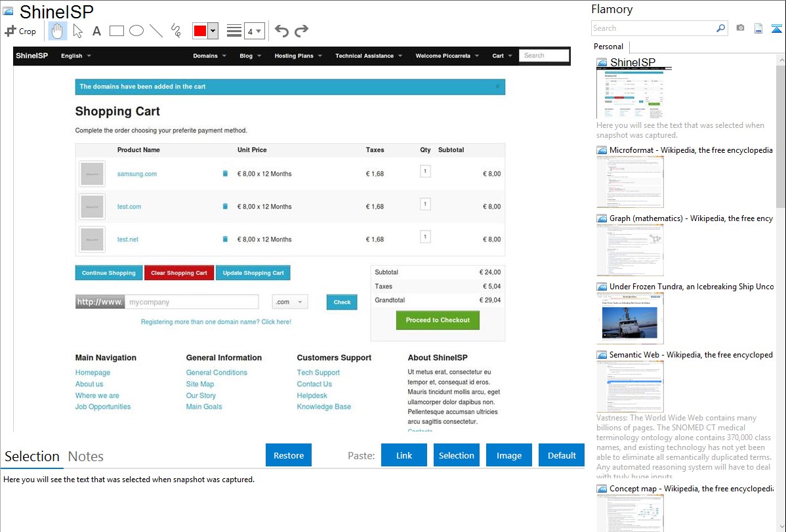Switch to the Notes tab

click(86, 457)
